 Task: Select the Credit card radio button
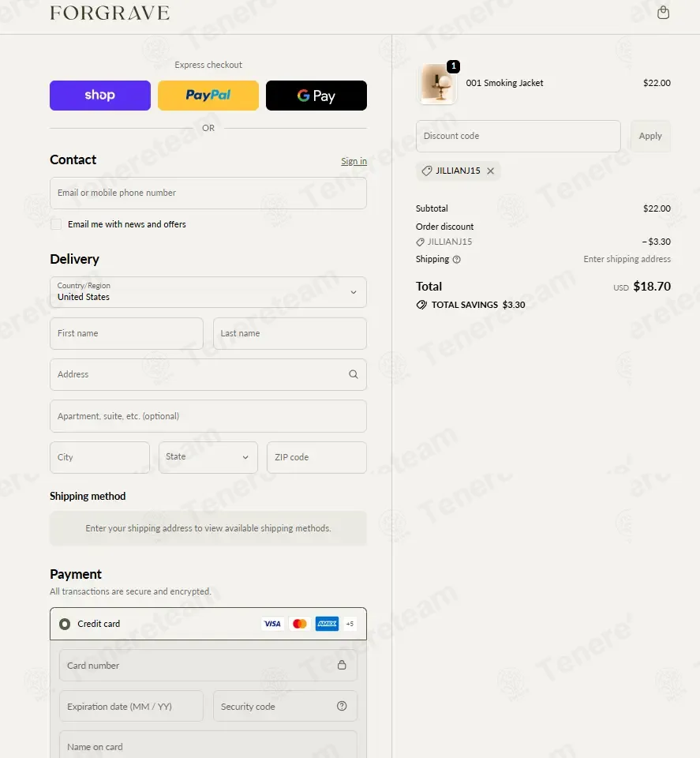pos(64,624)
